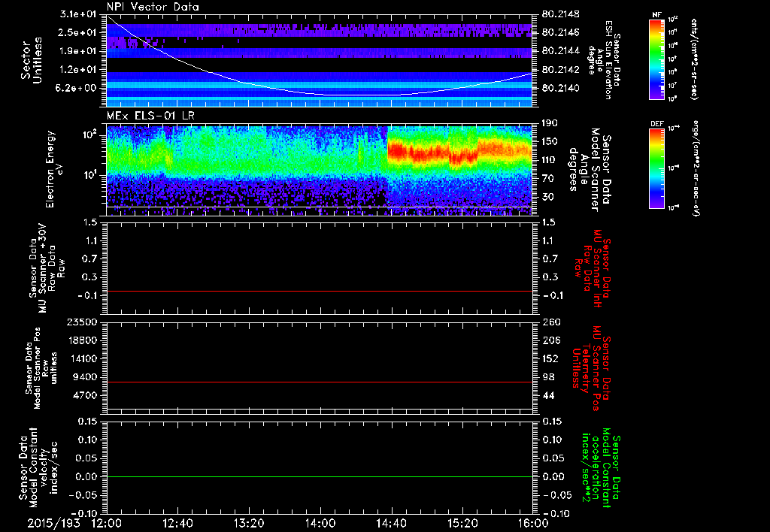Viewport: 770px width, 532px height.
Task: Click the red line in the MU Scanner +30V panel
Action: [x=319, y=291]
